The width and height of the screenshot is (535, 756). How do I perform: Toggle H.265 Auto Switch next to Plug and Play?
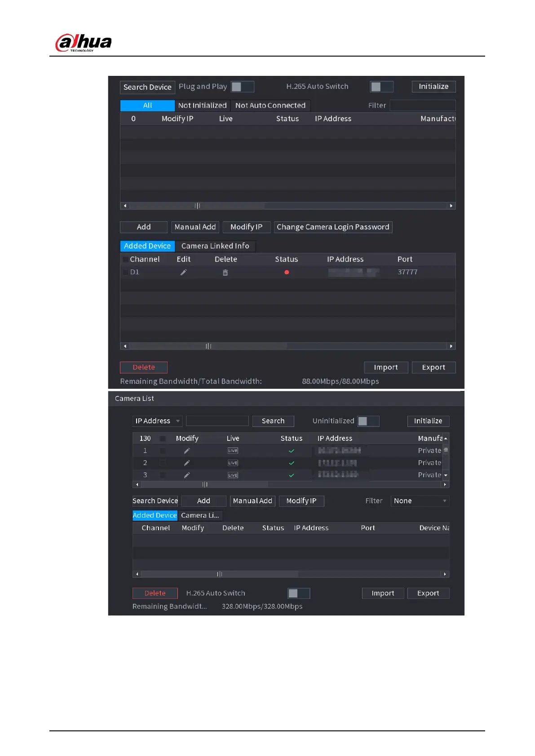[x=382, y=87]
